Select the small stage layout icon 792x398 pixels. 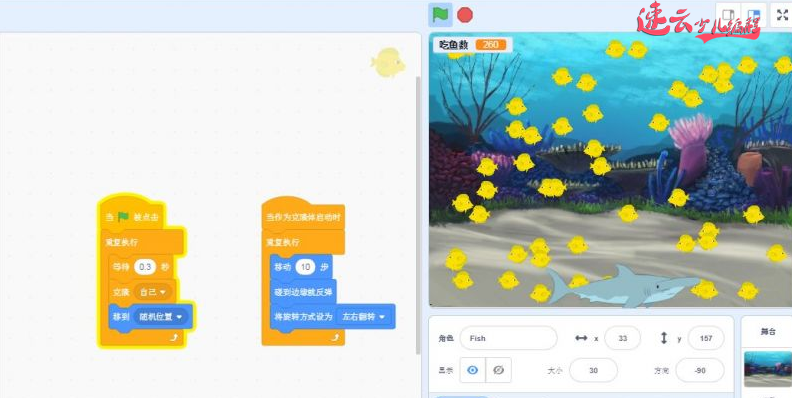tap(728, 15)
